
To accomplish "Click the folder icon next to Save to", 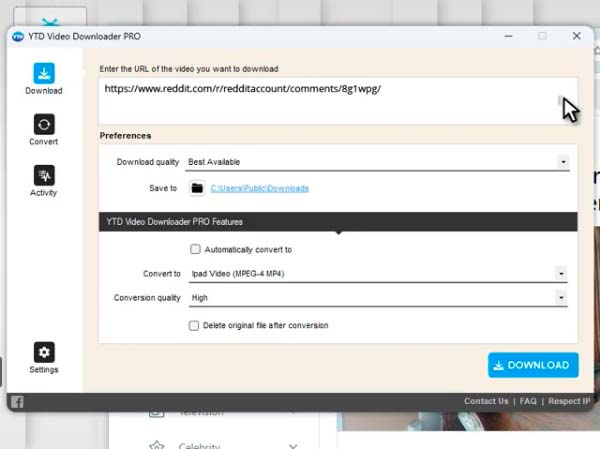I will click(x=197, y=188).
